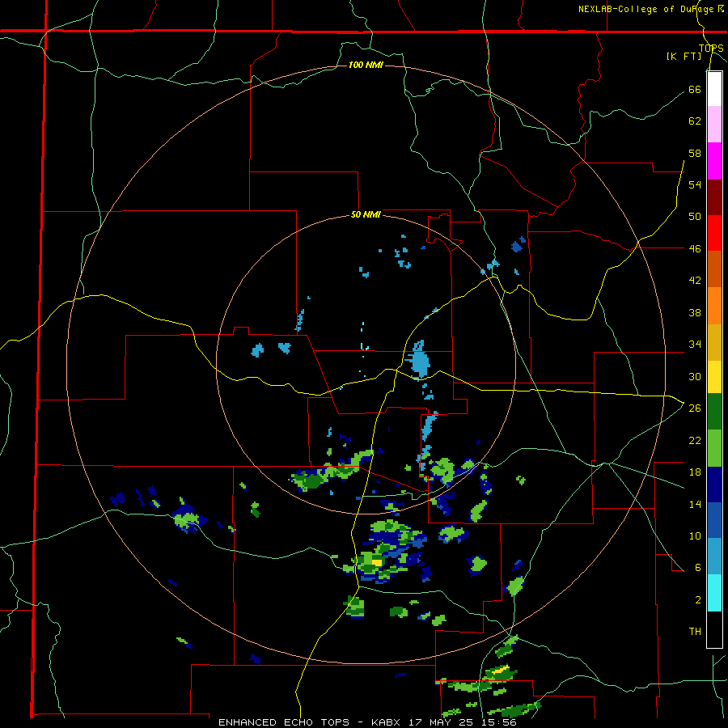Pick the light blue legend swatch
This screenshot has height=728, width=728.
tap(714, 557)
